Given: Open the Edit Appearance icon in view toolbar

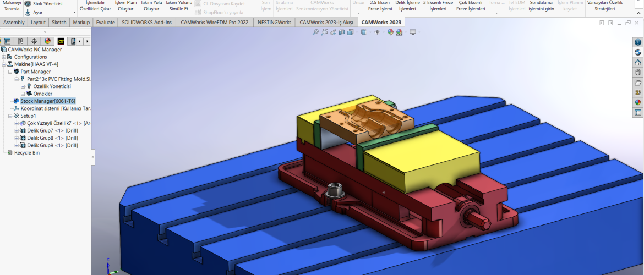Looking at the screenshot, I should click(390, 32).
